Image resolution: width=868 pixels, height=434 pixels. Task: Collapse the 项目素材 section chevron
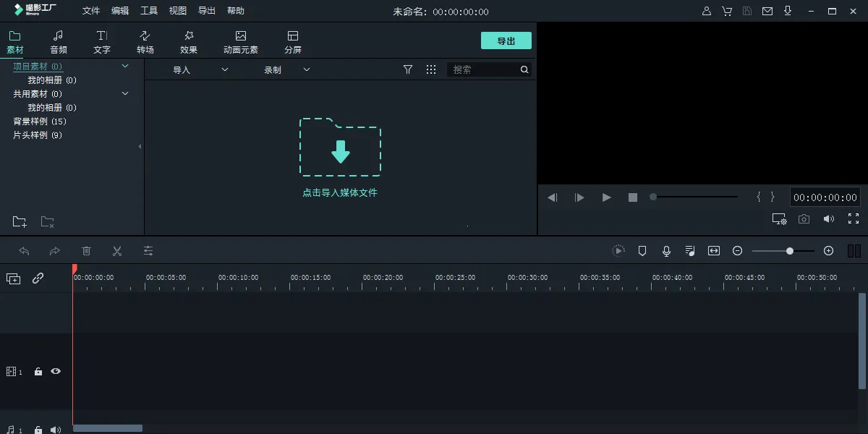124,66
